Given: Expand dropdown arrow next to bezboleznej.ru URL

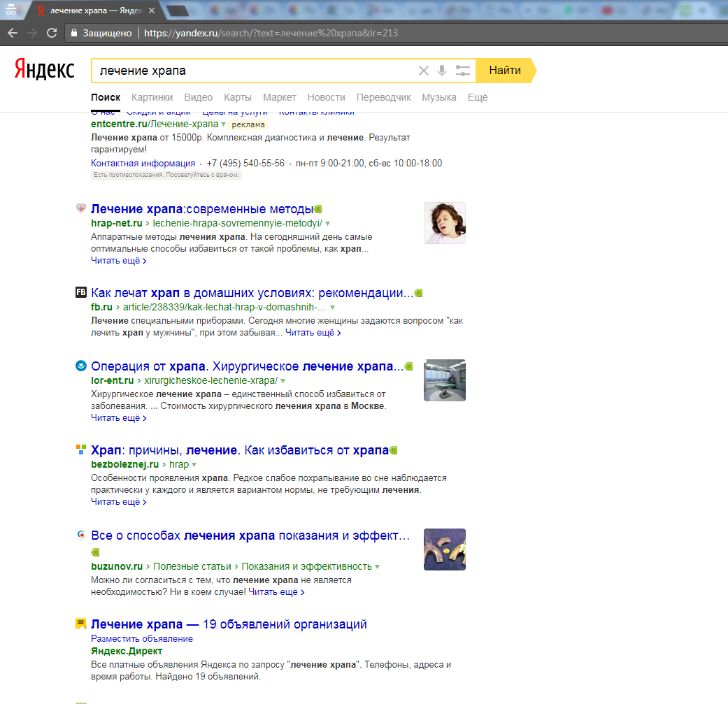Looking at the screenshot, I should pos(194,464).
